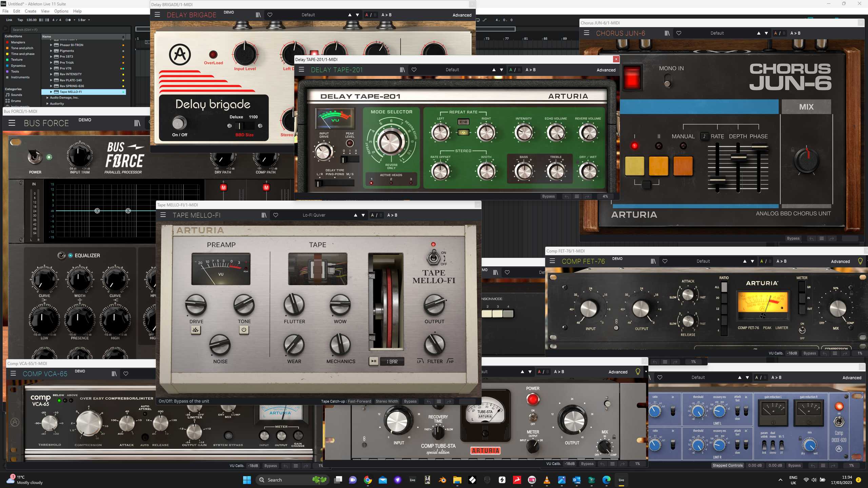Toggle the SYNC button in Delay TAPE-201
This screenshot has height=488, width=868.
[x=463, y=122]
